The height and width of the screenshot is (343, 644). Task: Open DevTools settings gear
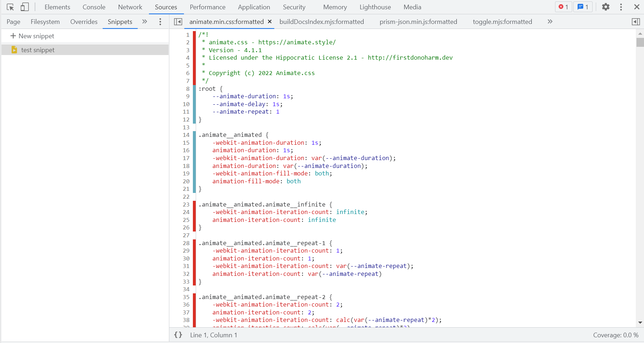click(606, 7)
